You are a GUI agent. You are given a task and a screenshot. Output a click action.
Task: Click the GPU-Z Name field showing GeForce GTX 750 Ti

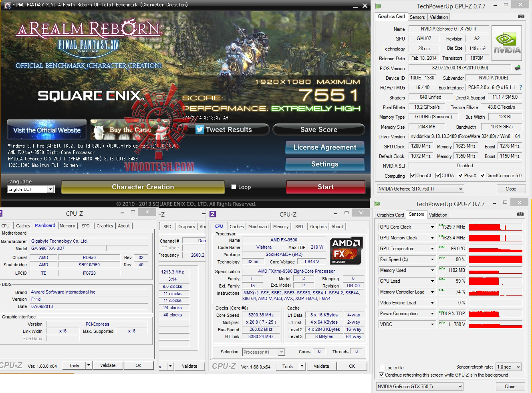click(448, 29)
